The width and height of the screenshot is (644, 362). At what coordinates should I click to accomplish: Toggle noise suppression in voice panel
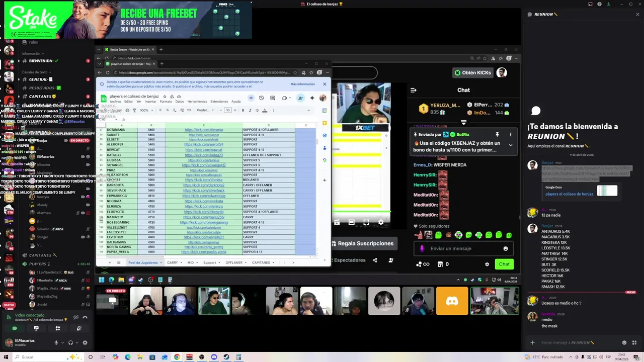tap(75, 317)
